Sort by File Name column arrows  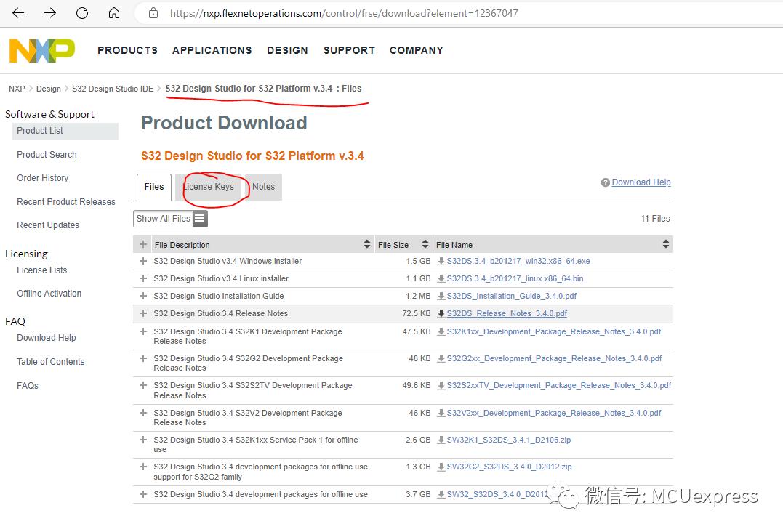tap(666, 244)
